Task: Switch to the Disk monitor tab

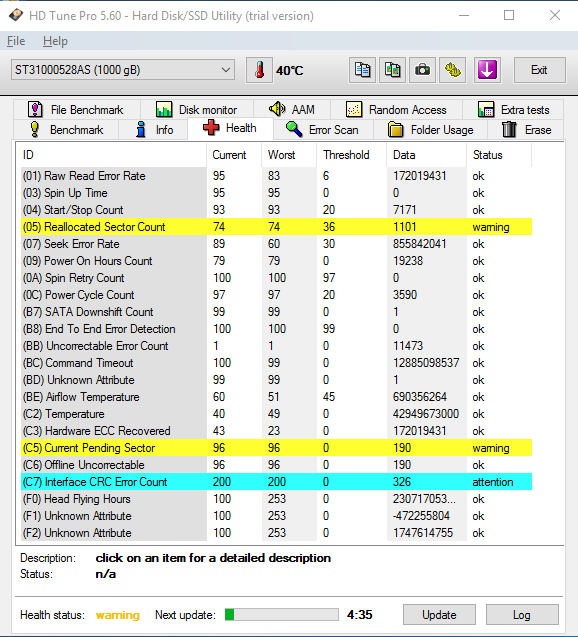Action: pos(197,110)
